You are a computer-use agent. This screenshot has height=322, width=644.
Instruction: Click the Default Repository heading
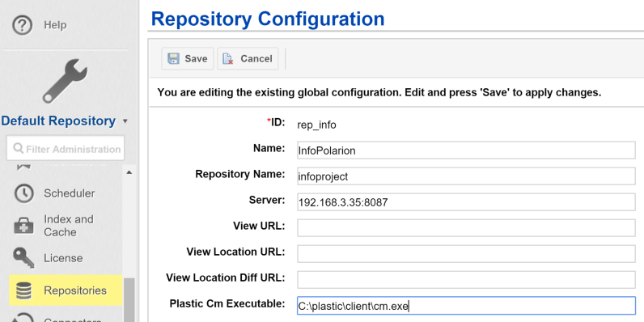coord(58,121)
